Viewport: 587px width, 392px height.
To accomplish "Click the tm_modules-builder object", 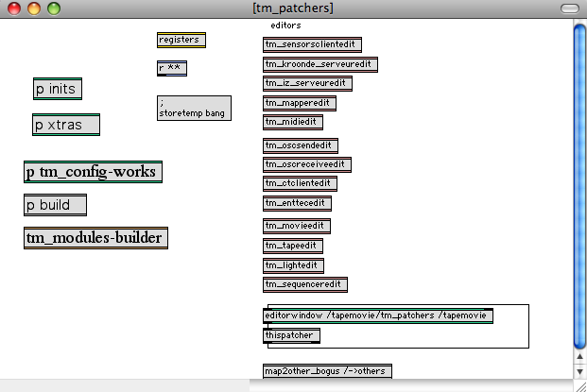I will click(95, 238).
